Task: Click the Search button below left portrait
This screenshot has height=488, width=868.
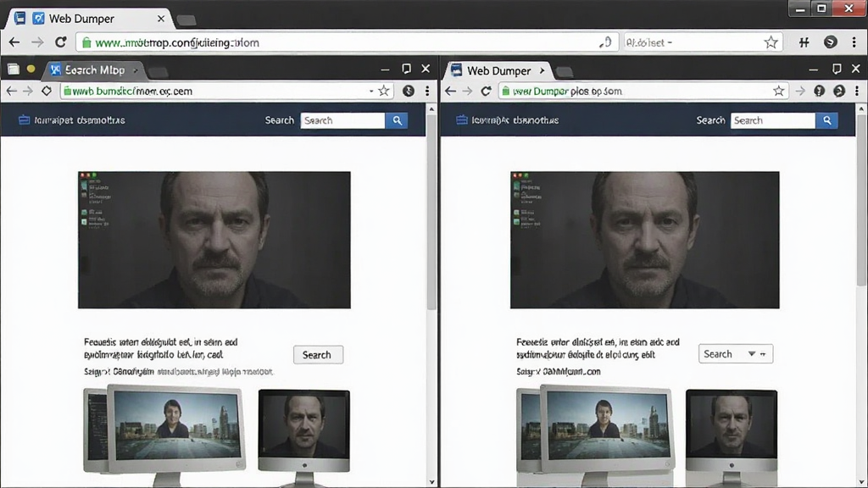Action: 318,355
